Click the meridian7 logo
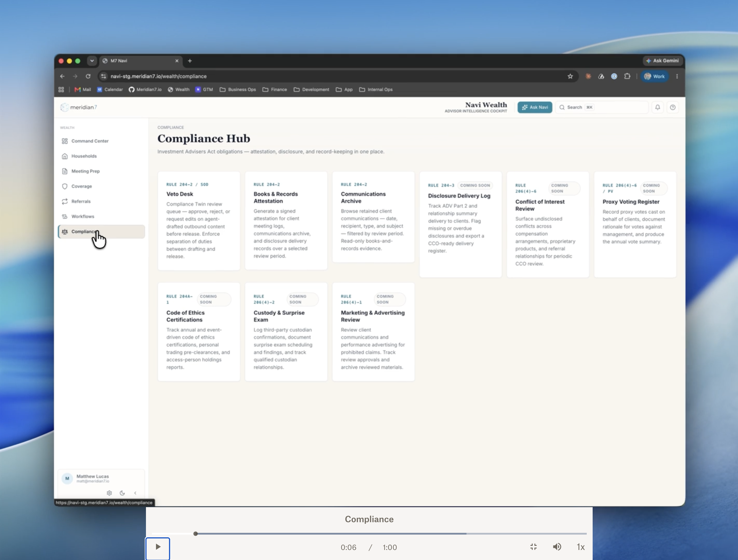The height and width of the screenshot is (560, 738). [79, 107]
